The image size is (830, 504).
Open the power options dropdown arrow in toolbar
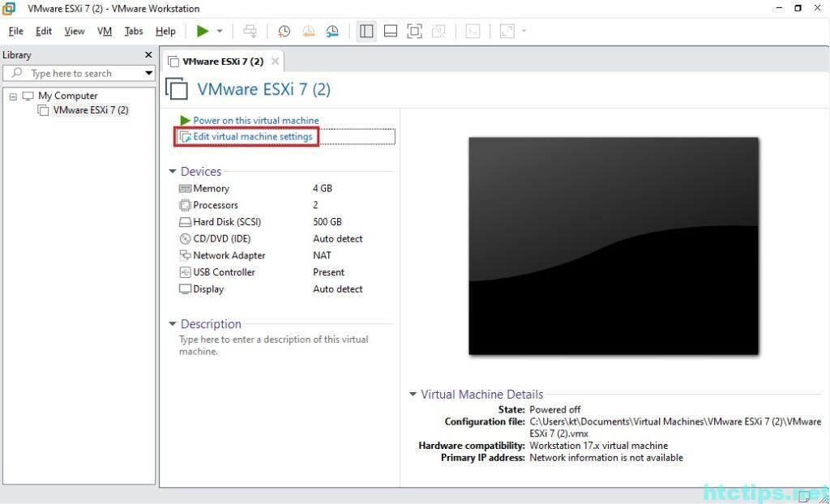click(x=220, y=32)
